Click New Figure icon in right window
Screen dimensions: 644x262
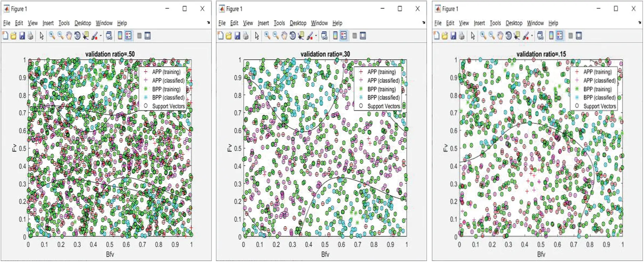click(437, 36)
